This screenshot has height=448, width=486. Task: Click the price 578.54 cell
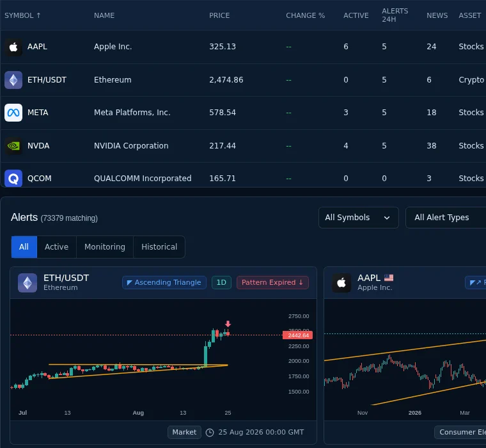223,113
